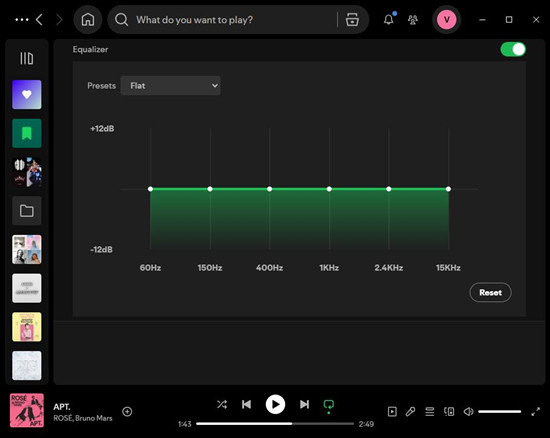Click the APT. song title
The width and height of the screenshot is (550, 438).
click(62, 407)
